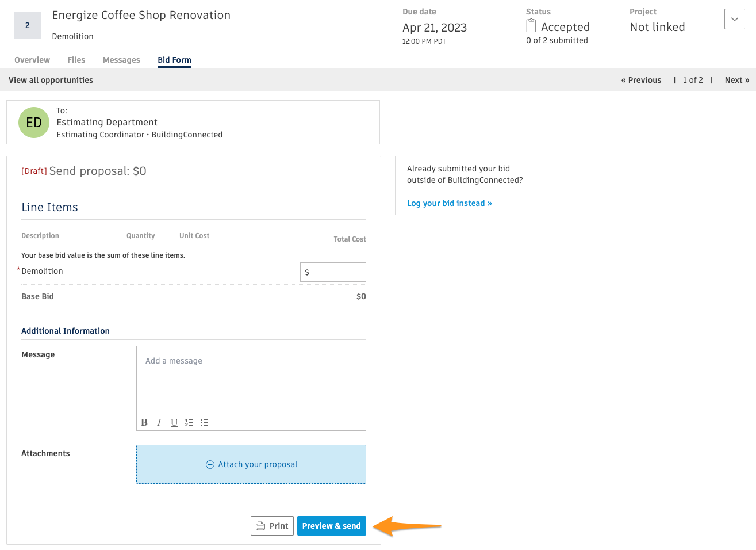The width and height of the screenshot is (756, 550).
Task: Click the Apr 21, 2023 due date
Action: (435, 28)
